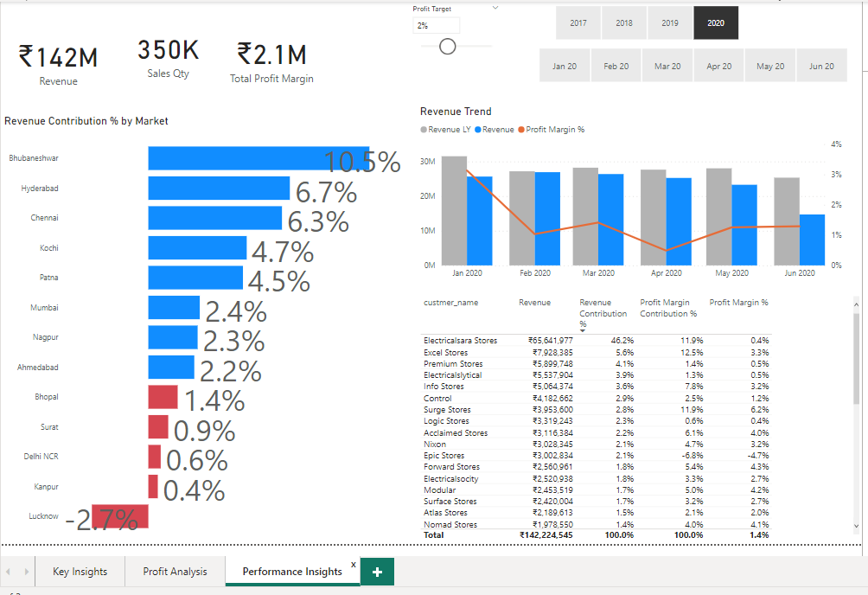The width and height of the screenshot is (868, 595).
Task: Filter to Jan 20
Action: (x=565, y=65)
